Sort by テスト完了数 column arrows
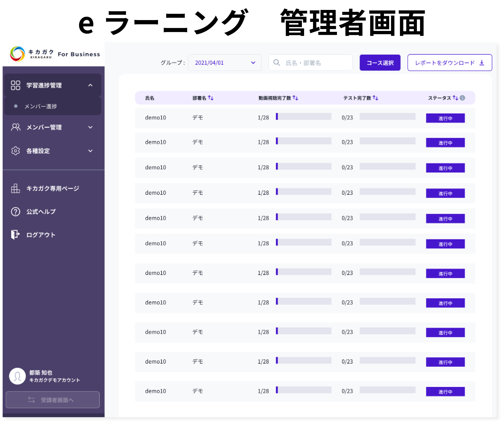 (x=375, y=98)
